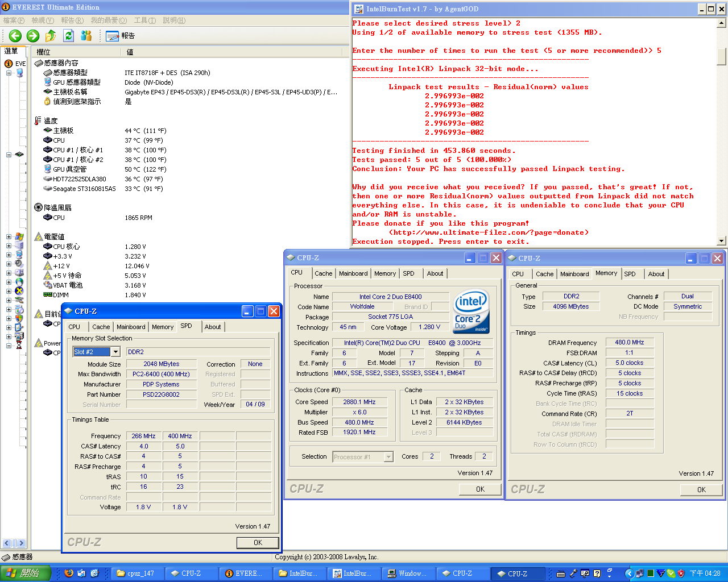The image size is (728, 582).
Task: Open the 說明(H) menu in EVEREST
Action: 174,20
